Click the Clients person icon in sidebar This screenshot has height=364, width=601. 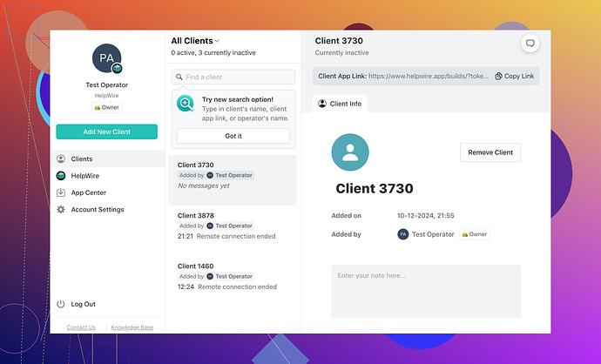(x=61, y=159)
